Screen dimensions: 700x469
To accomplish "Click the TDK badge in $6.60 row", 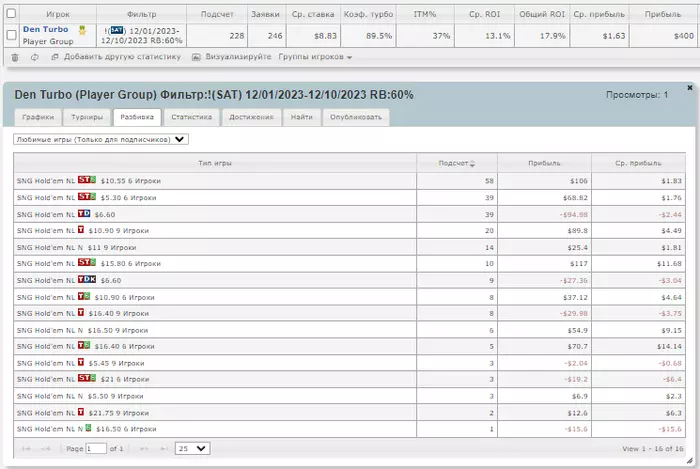I will (x=87, y=279).
